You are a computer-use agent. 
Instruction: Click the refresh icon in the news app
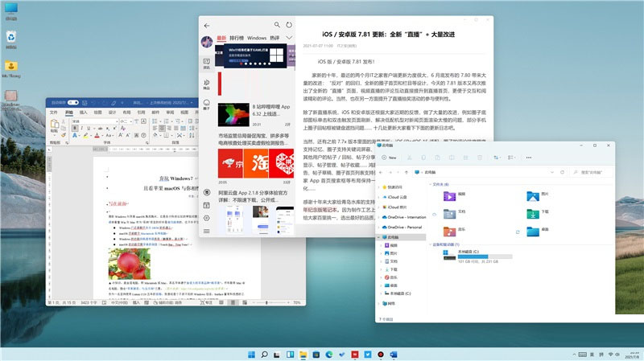pos(289,26)
